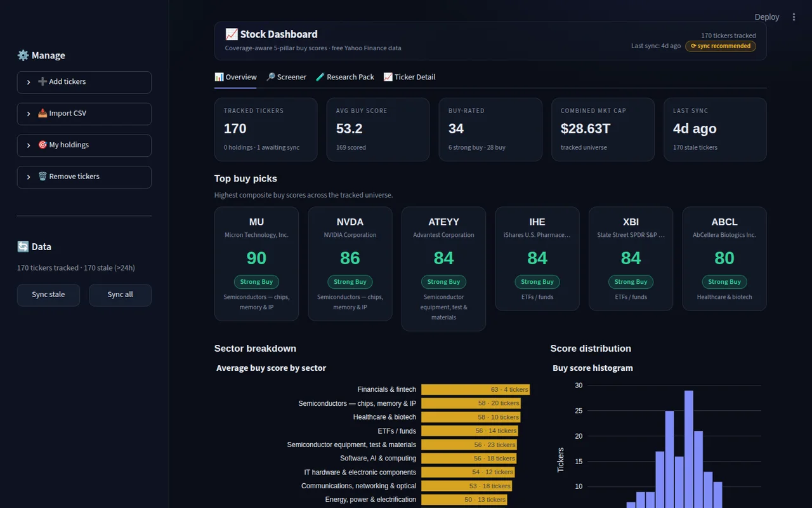Viewport: 812px width, 508px height.
Task: Click "170 tickers tracked" in the header
Action: [x=728, y=36]
